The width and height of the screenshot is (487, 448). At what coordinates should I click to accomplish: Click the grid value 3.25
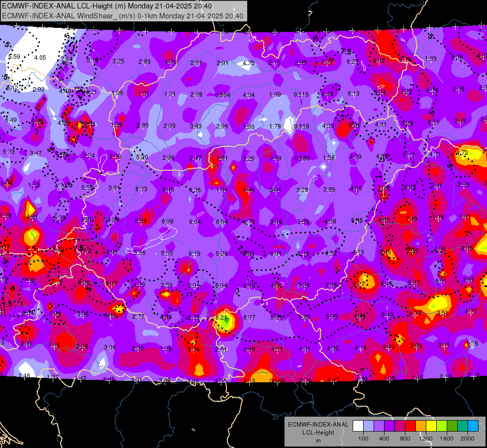pyautogui.click(x=118, y=61)
